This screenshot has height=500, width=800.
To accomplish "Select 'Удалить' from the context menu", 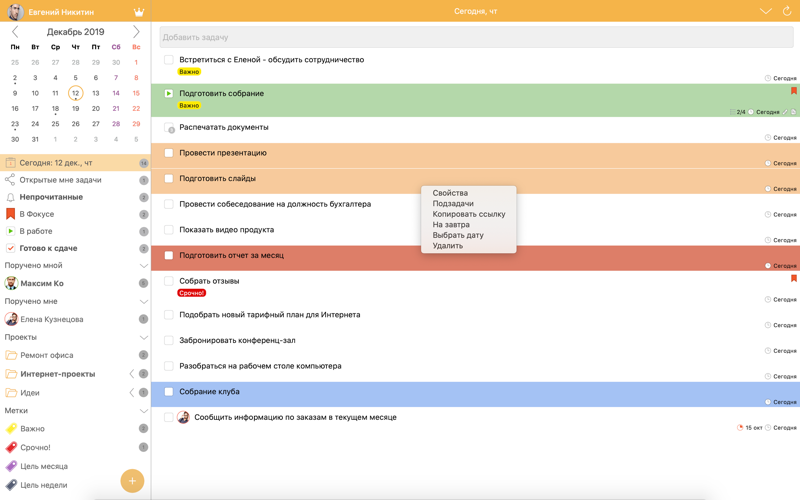I will (x=447, y=245).
